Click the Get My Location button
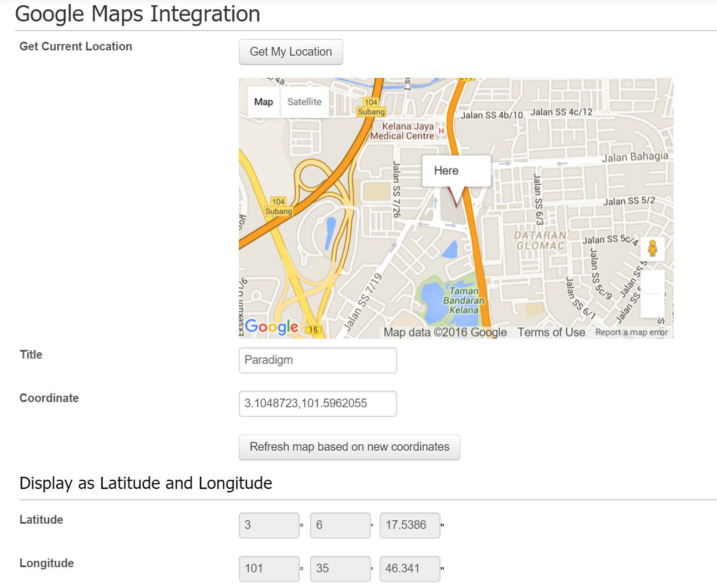This screenshot has height=588, width=717. pos(290,52)
